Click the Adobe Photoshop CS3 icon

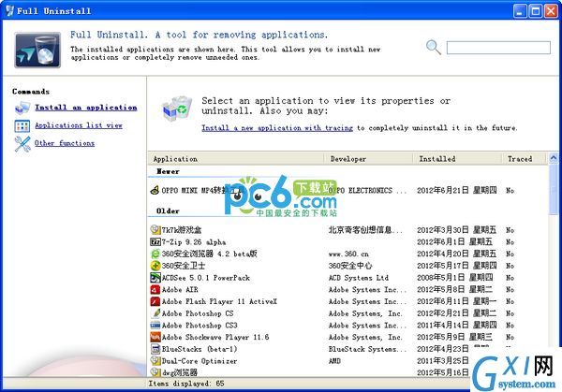click(x=155, y=325)
